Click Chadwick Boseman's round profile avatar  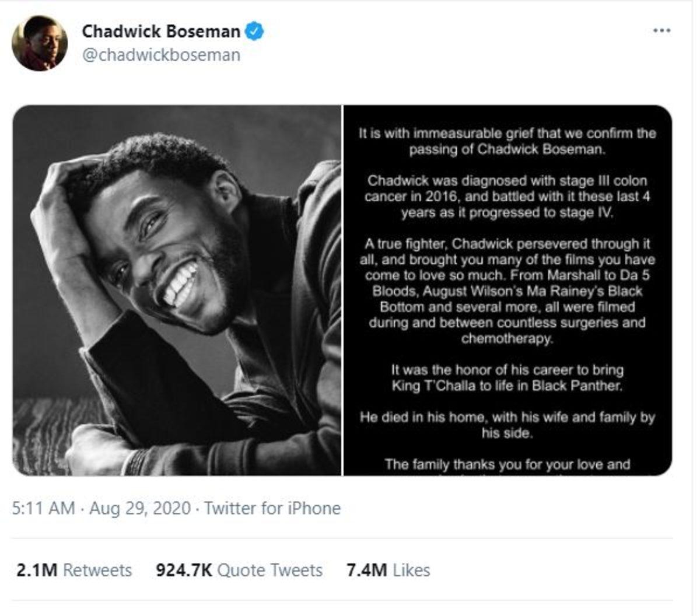(40, 43)
